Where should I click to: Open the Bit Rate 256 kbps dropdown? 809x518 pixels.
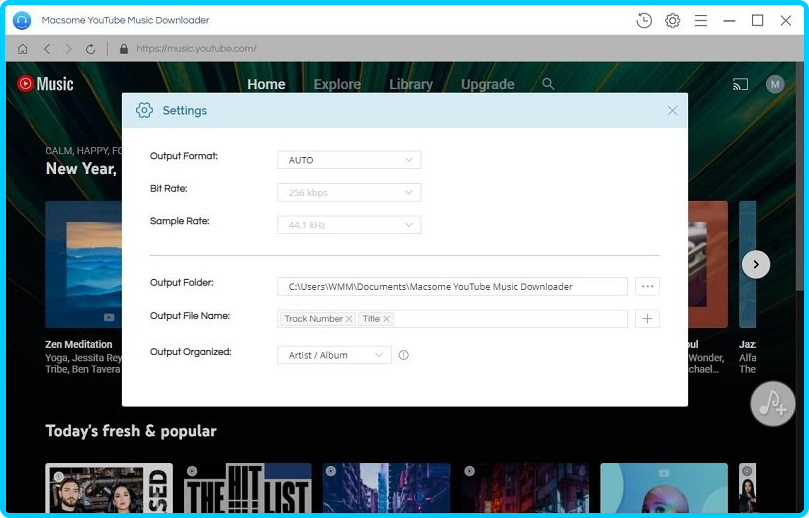click(349, 192)
